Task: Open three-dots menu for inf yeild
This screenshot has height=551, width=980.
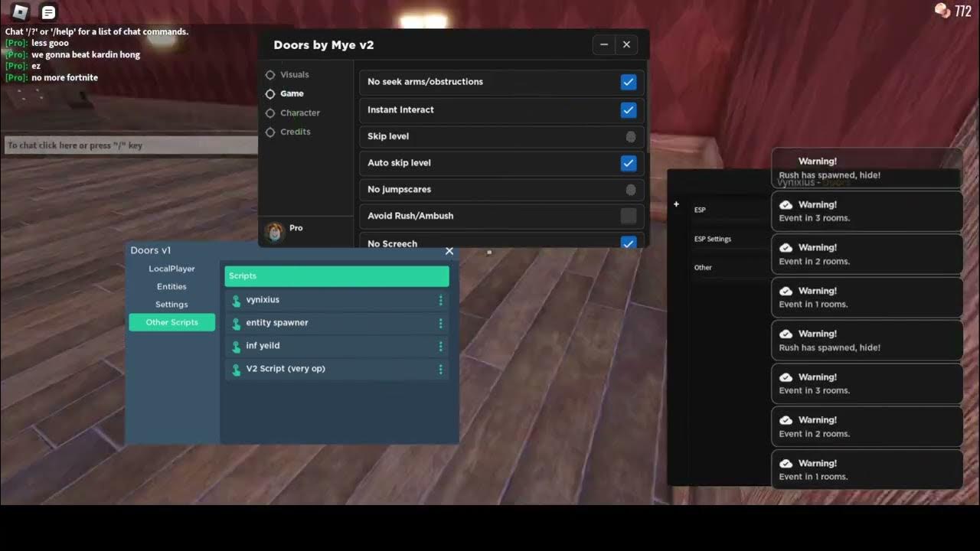Action: [x=440, y=346]
